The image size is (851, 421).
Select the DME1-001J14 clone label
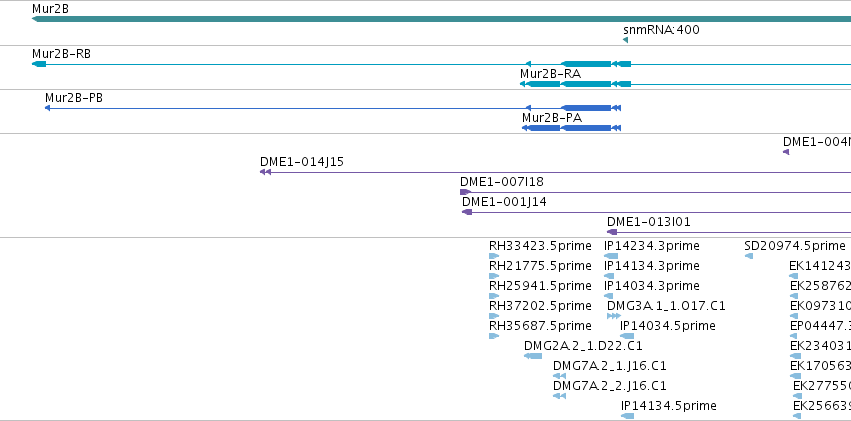point(504,202)
